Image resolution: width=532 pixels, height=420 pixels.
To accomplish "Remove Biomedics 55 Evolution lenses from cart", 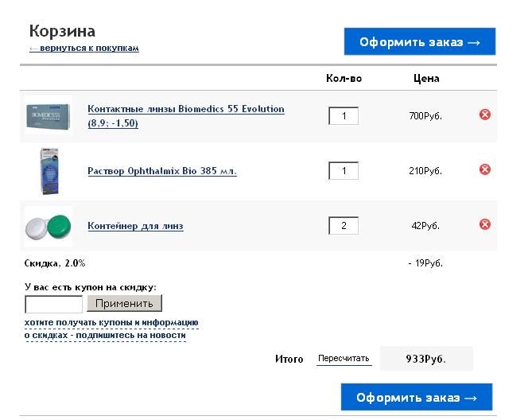I will pyautogui.click(x=485, y=115).
